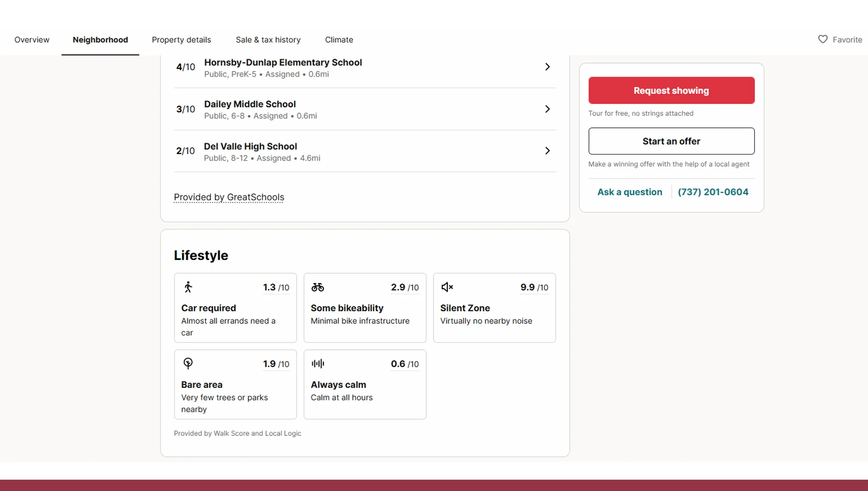
Task: Expand Hornsby-Dunlap Elementary School chevron
Action: (547, 67)
